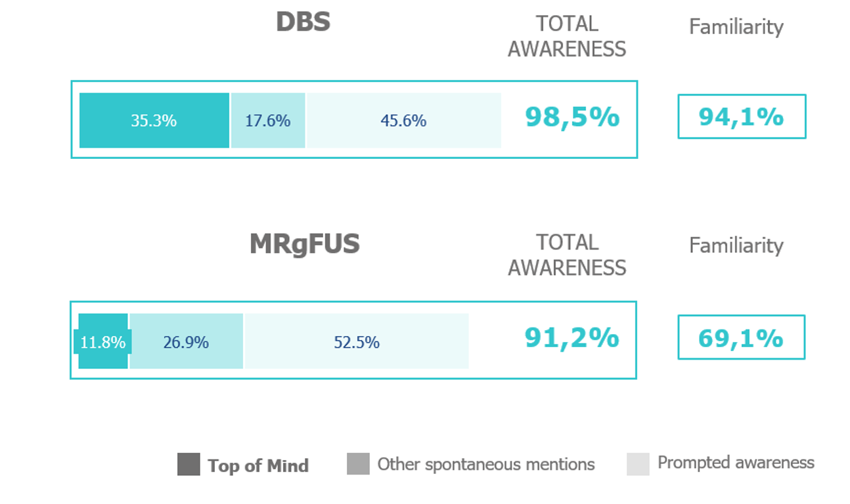850x504 pixels.
Task: Click the Prompted awareness legend text
Action: (736, 463)
